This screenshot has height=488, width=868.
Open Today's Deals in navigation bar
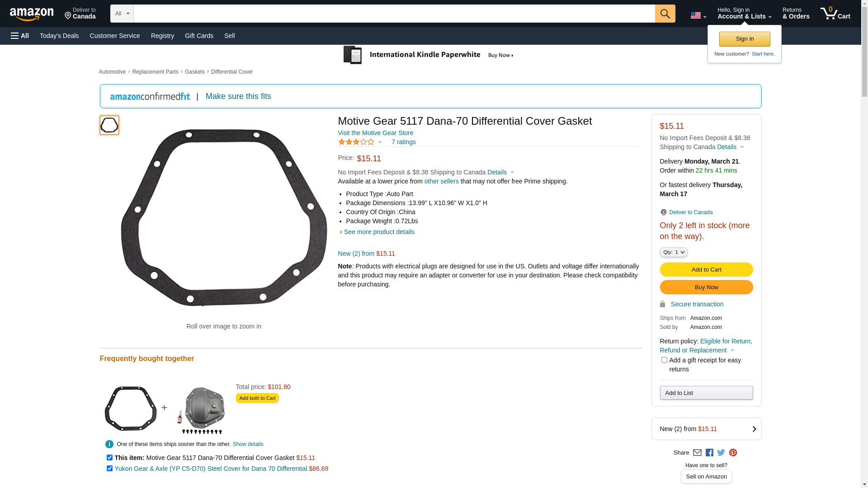click(59, 36)
